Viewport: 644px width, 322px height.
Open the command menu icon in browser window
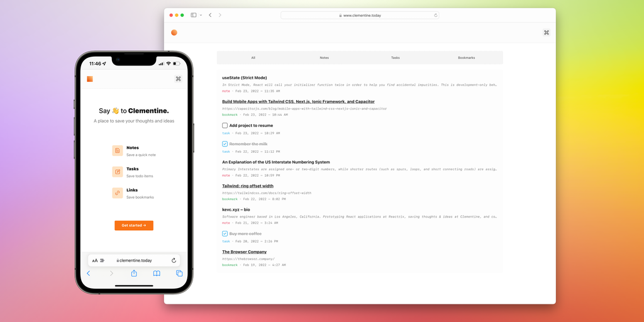click(x=547, y=33)
